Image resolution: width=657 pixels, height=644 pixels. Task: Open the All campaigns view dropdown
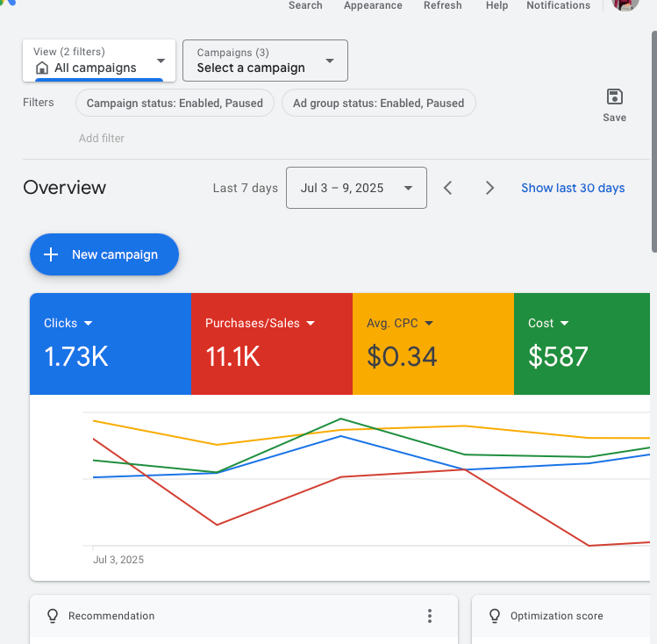coord(161,61)
